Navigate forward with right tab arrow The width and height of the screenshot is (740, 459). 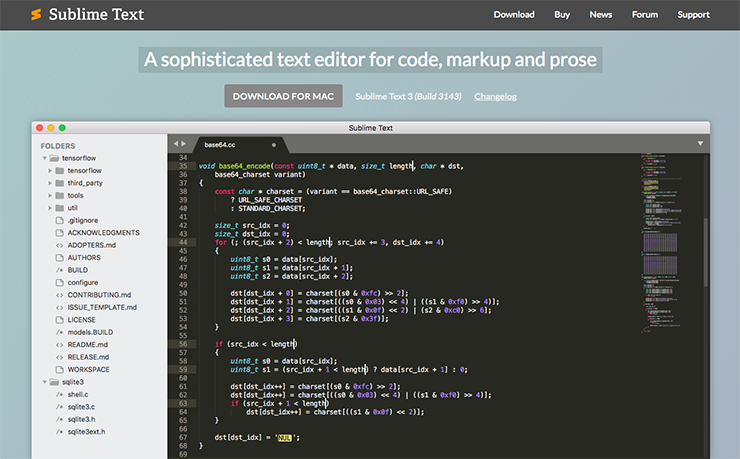184,143
